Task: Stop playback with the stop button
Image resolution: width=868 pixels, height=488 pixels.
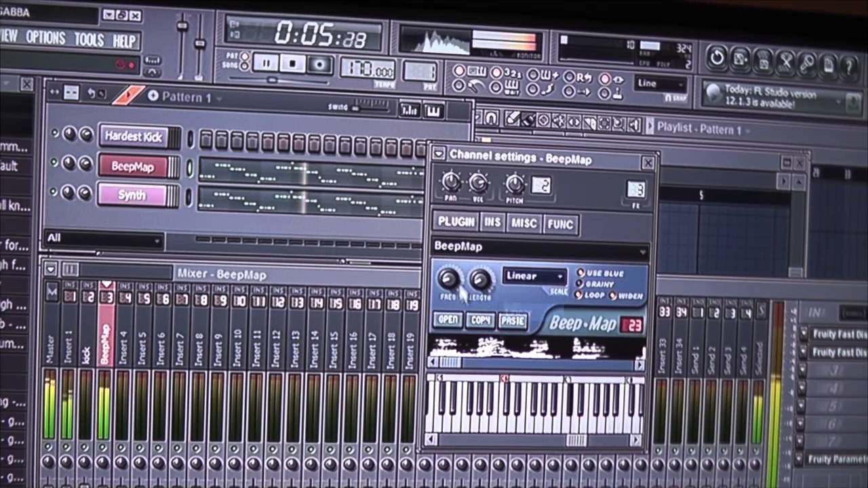Action: pyautogui.click(x=292, y=64)
